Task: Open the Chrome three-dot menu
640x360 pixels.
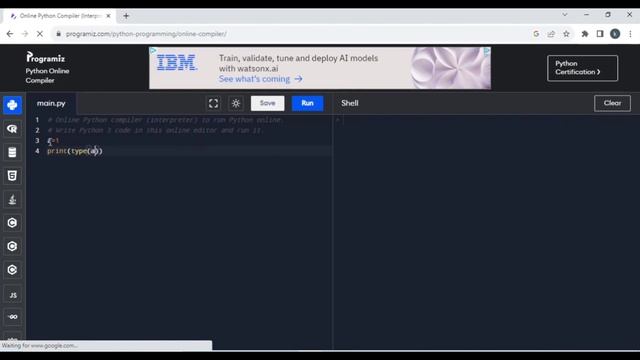Action: coord(631,34)
